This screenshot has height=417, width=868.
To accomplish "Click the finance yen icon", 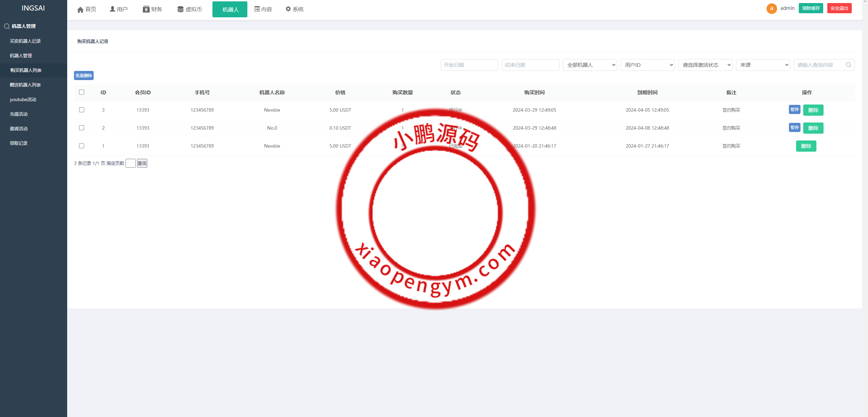I will click(x=146, y=9).
